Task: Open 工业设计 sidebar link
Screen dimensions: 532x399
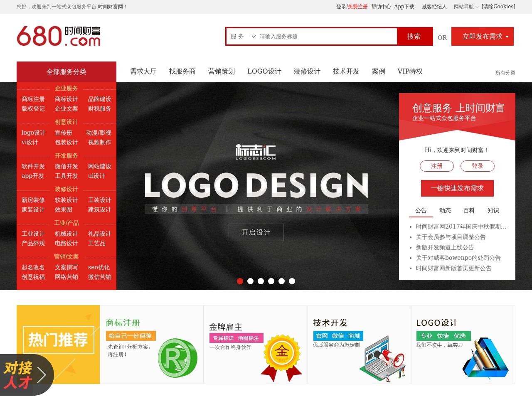Action: pyautogui.click(x=33, y=234)
